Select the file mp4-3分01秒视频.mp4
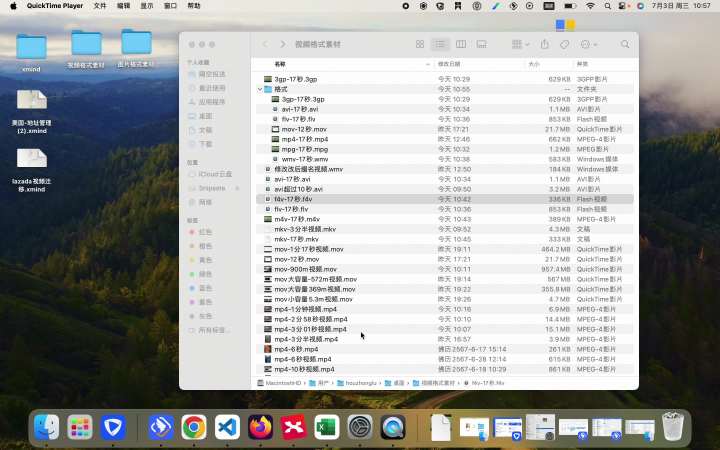 pyautogui.click(x=444, y=329)
